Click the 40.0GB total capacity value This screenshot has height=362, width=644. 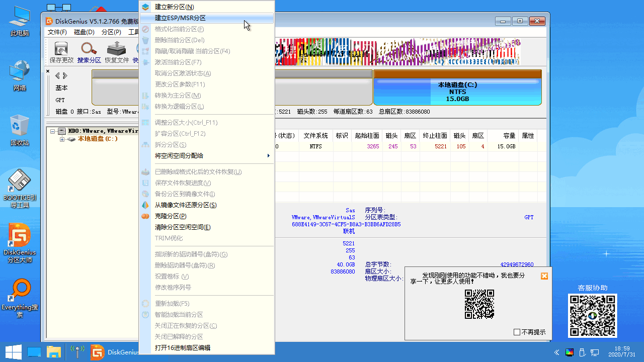[x=346, y=264]
